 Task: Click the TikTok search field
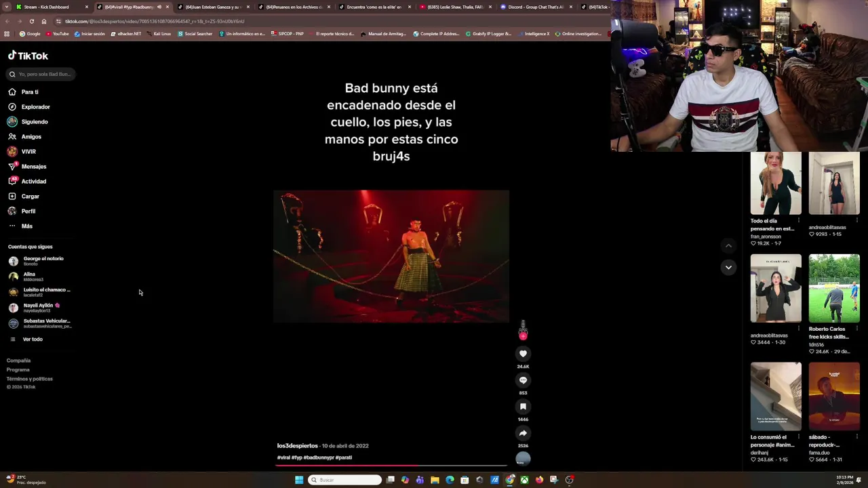(41, 74)
